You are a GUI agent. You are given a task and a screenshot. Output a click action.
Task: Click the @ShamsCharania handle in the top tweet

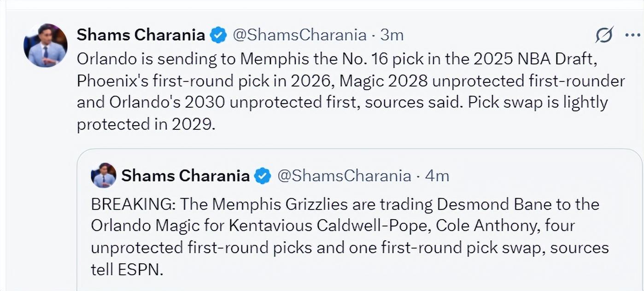point(300,35)
